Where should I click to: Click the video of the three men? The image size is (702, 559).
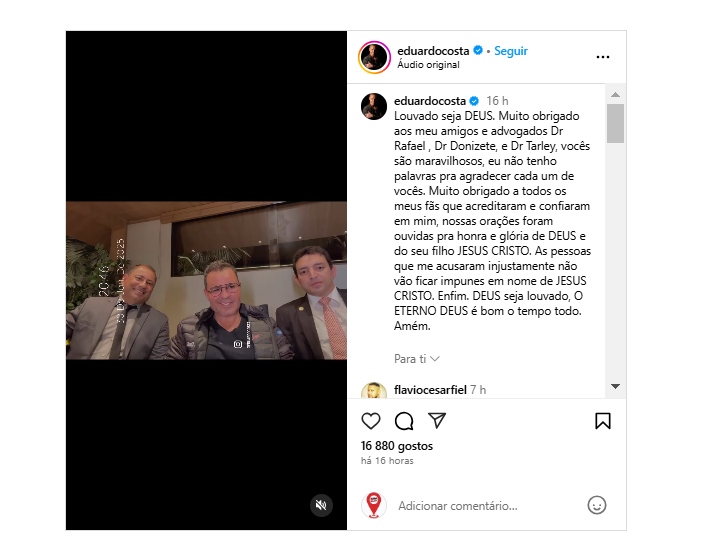206,281
